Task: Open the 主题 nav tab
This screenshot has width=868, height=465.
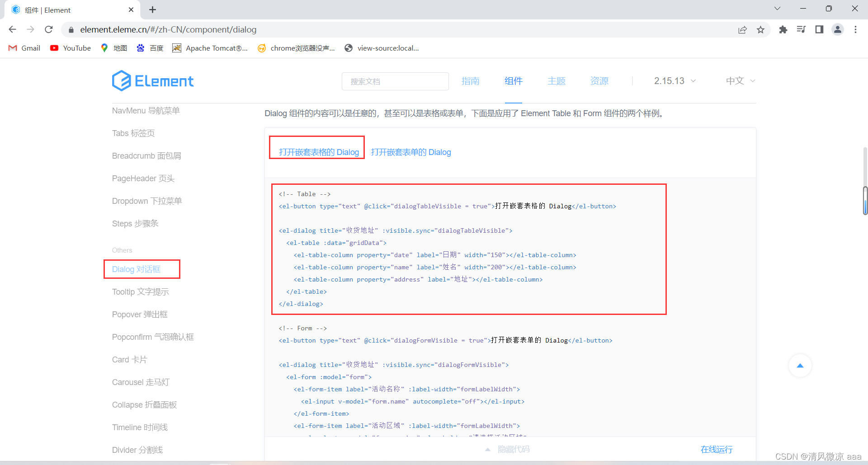Action: point(557,81)
